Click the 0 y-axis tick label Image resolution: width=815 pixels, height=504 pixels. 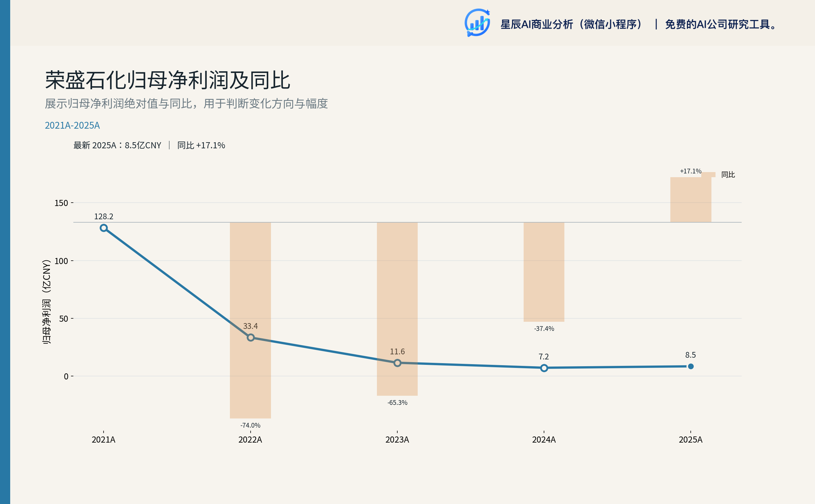point(66,376)
